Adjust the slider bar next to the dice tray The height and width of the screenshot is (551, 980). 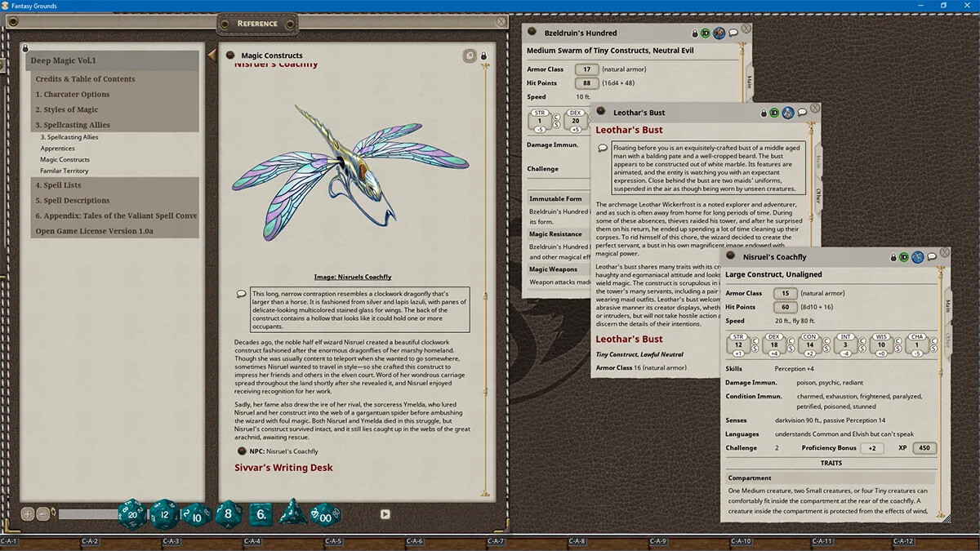click(88, 514)
